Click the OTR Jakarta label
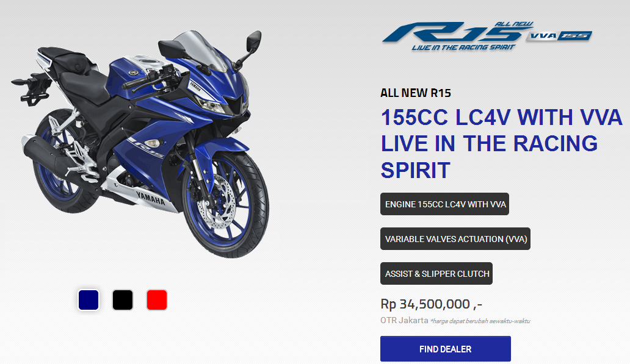Image resolution: width=630 pixels, height=364 pixels. (x=404, y=320)
